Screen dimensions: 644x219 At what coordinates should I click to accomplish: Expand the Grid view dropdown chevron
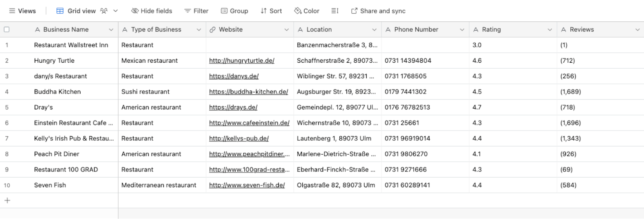click(116, 11)
